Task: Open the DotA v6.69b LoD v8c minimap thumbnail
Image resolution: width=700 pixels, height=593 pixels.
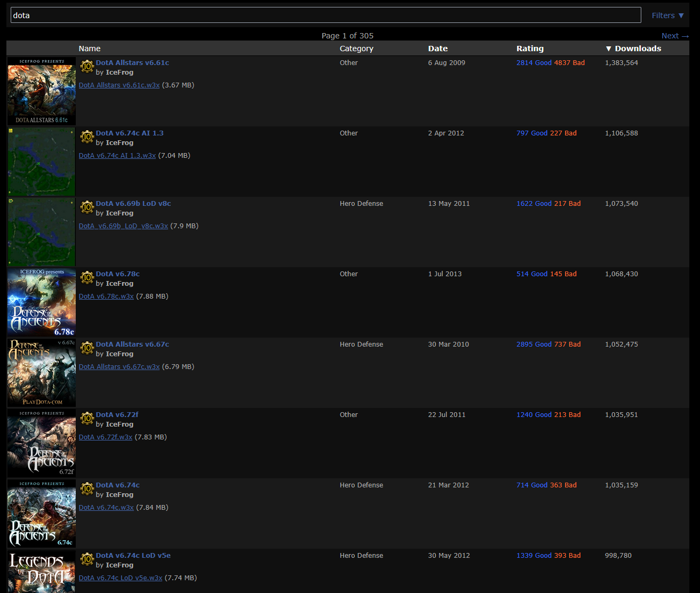Action: 42,232
